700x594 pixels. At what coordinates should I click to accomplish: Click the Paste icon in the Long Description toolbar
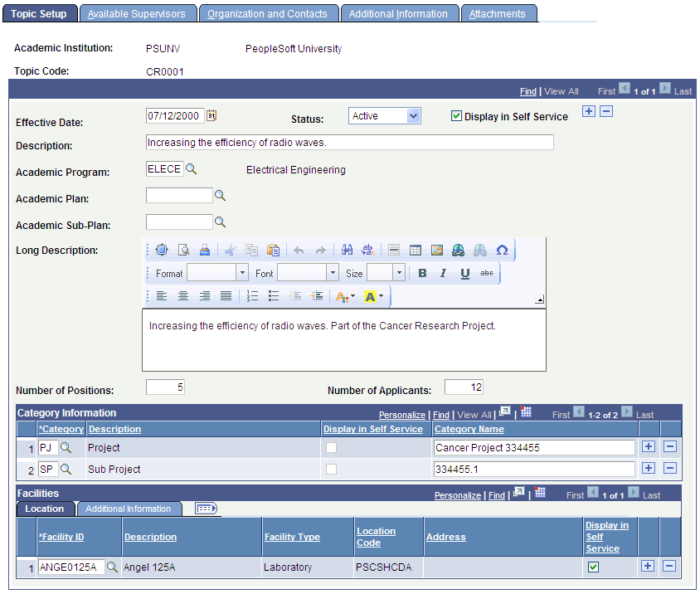(275, 251)
